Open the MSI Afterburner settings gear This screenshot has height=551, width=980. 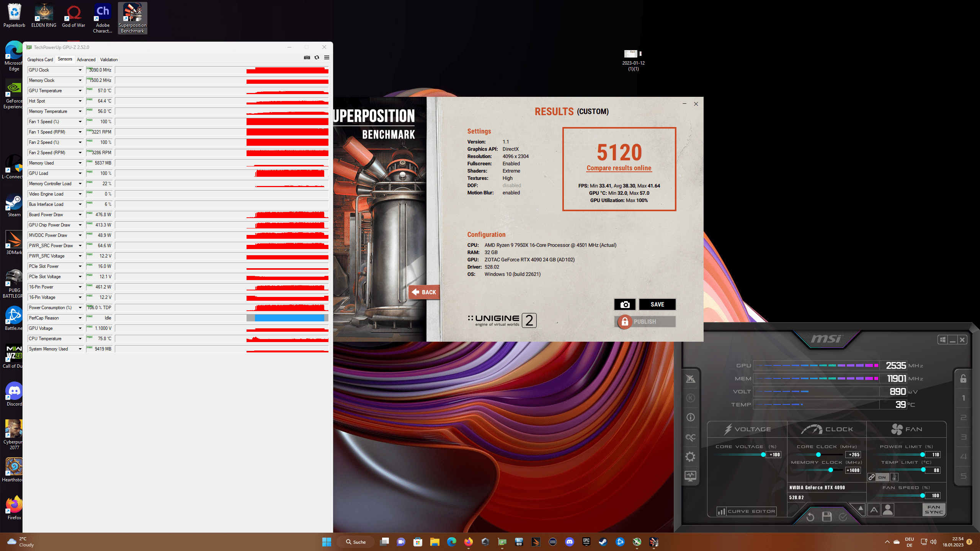(690, 456)
